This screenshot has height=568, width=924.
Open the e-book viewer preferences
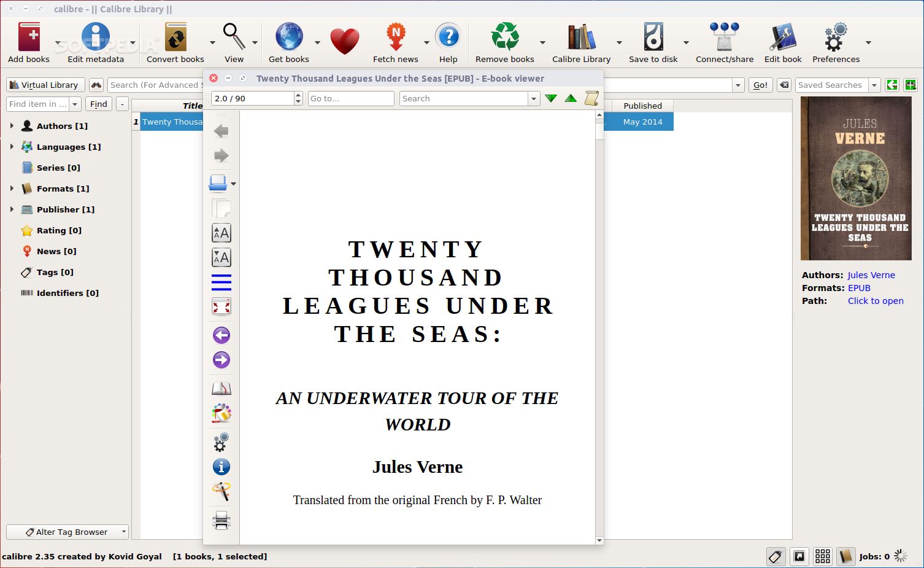[x=221, y=443]
